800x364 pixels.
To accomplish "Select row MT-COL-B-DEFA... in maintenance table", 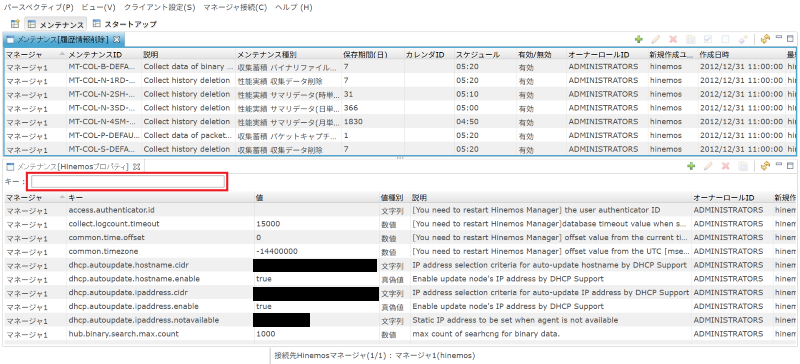I will coord(399,66).
